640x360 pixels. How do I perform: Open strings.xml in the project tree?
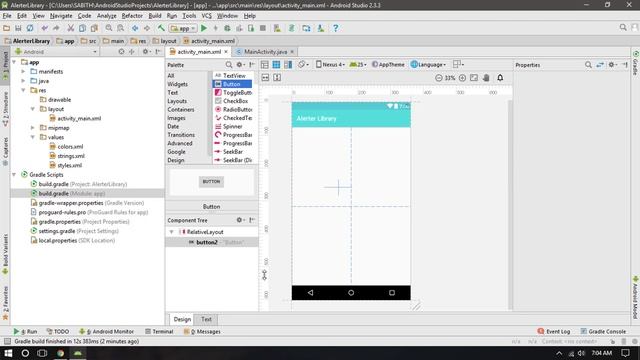click(x=71, y=156)
